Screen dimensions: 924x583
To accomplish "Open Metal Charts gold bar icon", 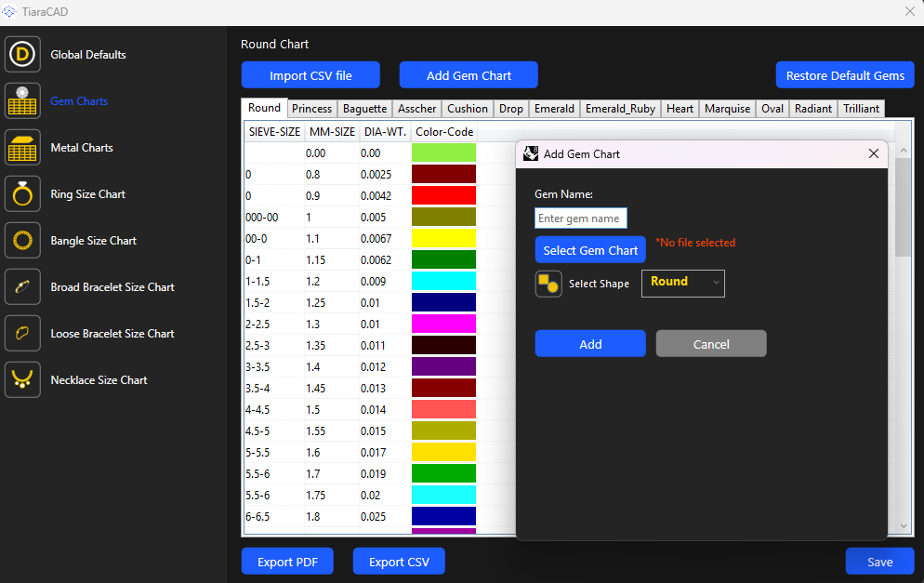I will 22,148.
